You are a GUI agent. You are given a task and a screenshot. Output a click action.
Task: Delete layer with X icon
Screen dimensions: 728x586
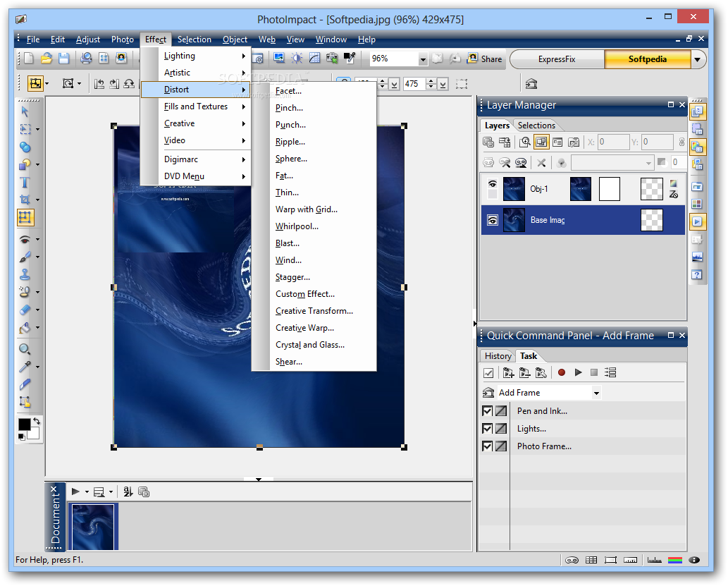coord(541,163)
